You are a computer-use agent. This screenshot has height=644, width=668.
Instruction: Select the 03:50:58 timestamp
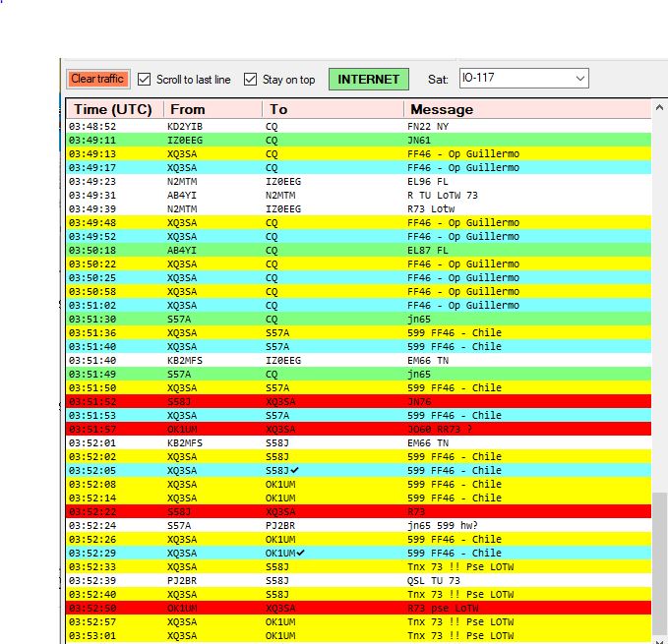pos(92,292)
